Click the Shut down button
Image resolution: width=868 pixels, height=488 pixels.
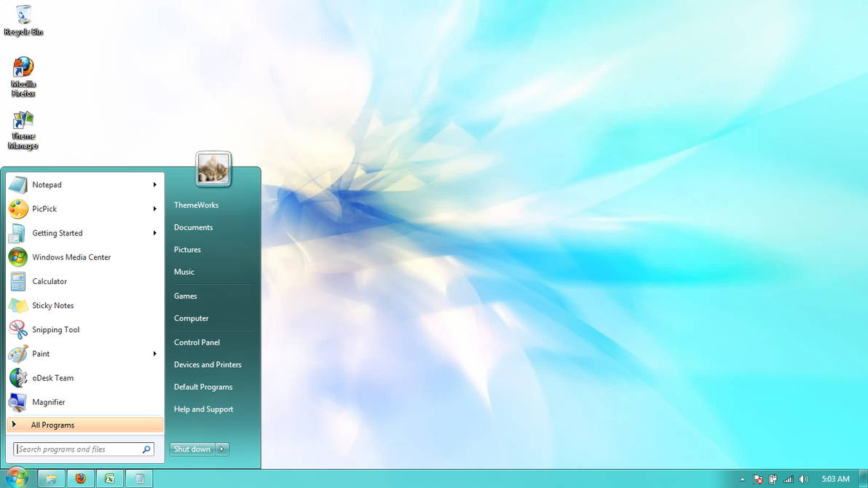(191, 449)
